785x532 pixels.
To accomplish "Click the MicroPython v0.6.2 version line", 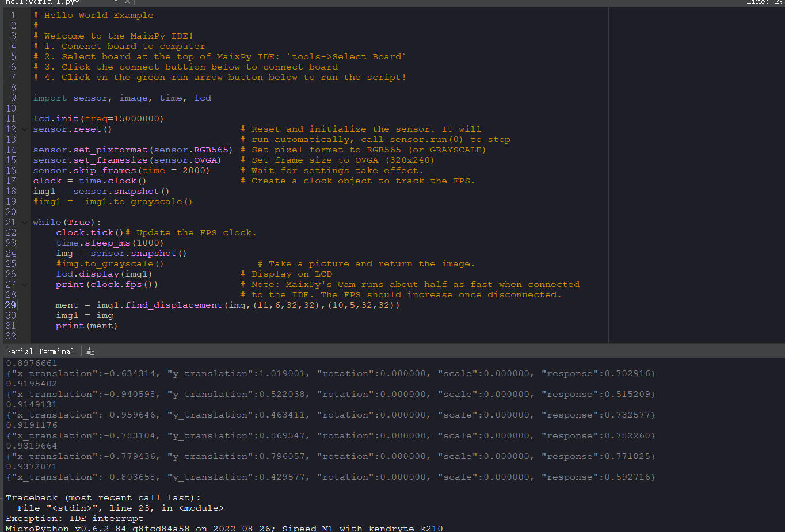I will 224,528.
